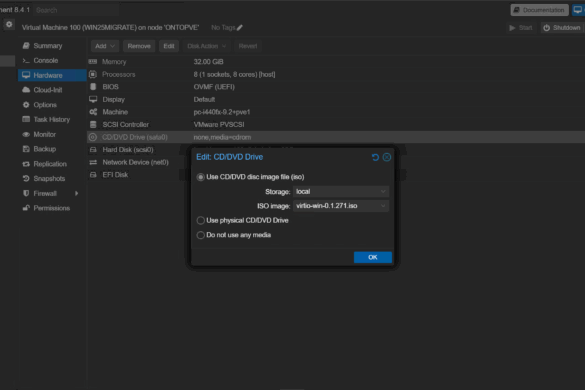The width and height of the screenshot is (585, 390).
Task: Click the Shutdown button
Action: tap(562, 28)
